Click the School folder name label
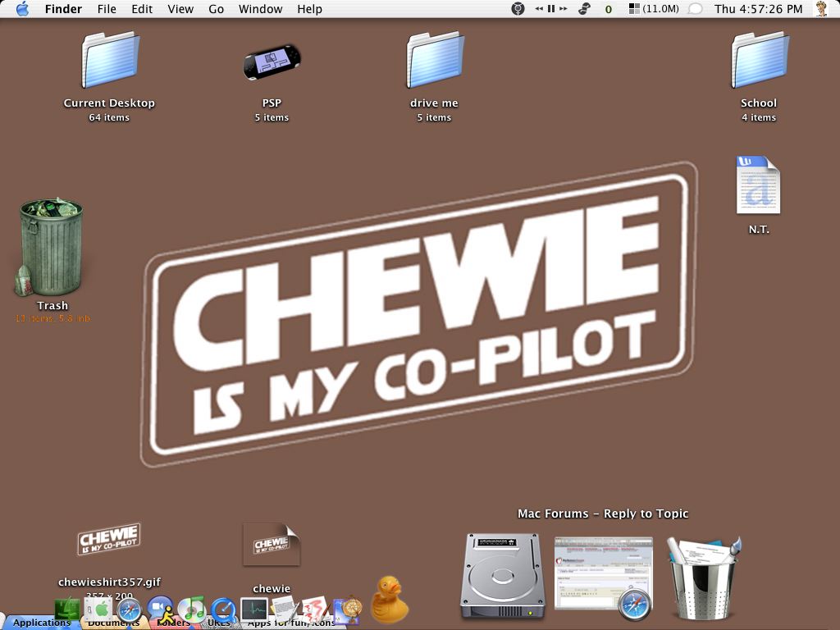Viewport: 840px width, 630px height. click(759, 103)
